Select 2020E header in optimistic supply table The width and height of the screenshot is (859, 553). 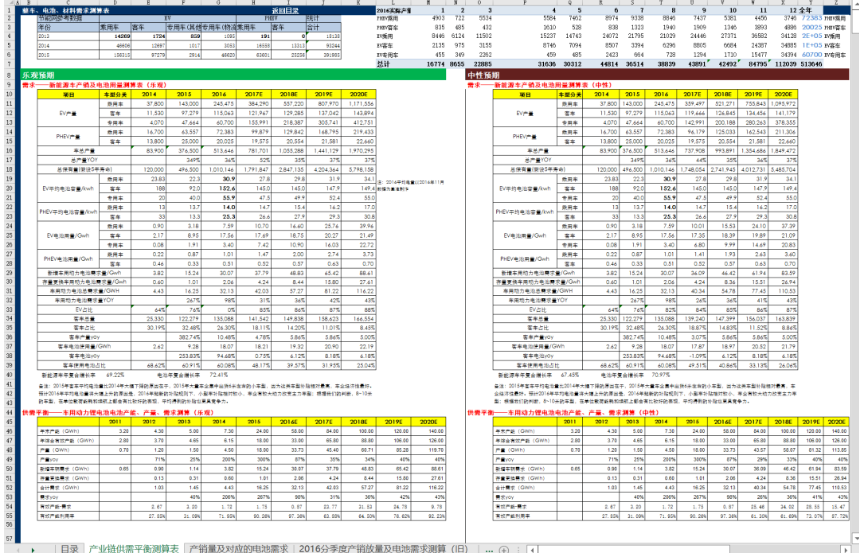pyautogui.click(x=428, y=421)
